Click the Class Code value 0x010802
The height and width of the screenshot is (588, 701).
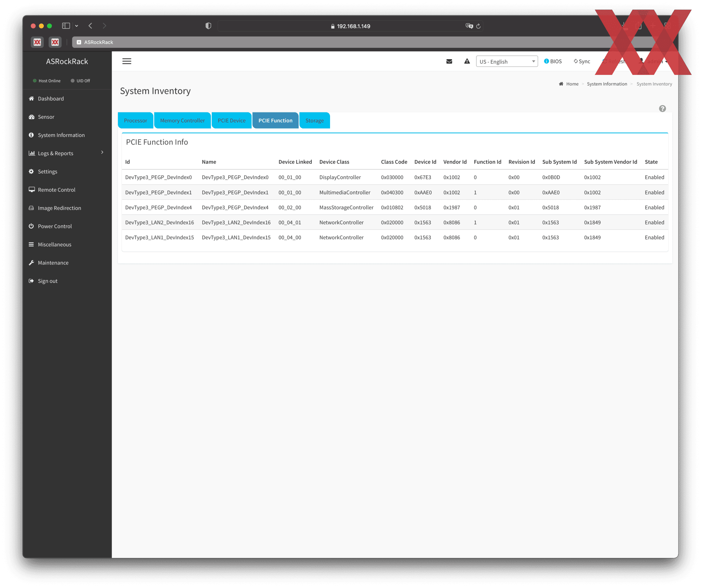point(392,207)
